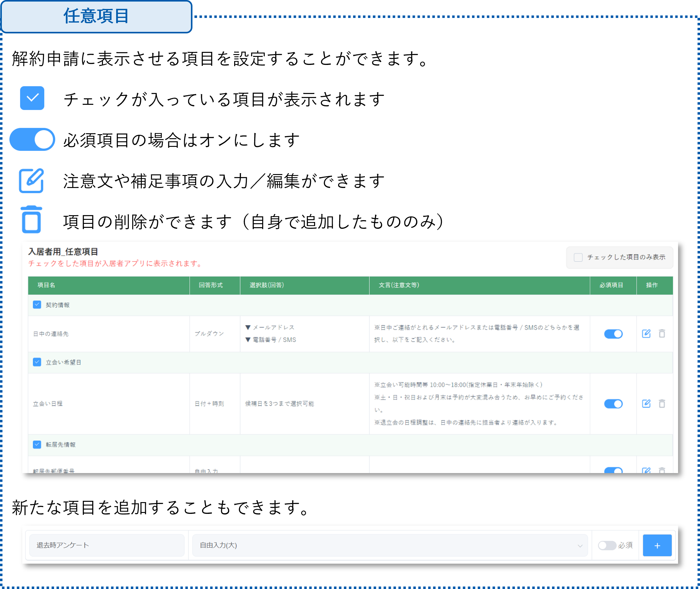Viewport: 700px width, 589px height.
Task: Click large trash can icon in legend
Action: (x=31, y=219)
